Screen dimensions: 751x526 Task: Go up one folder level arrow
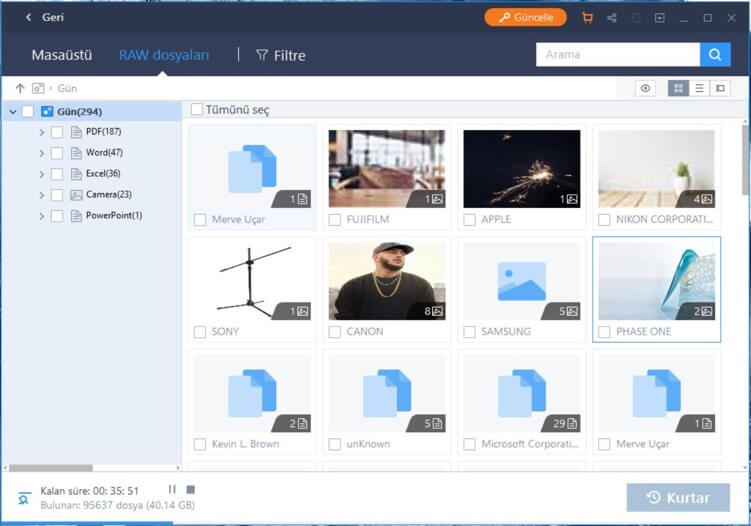(x=20, y=89)
